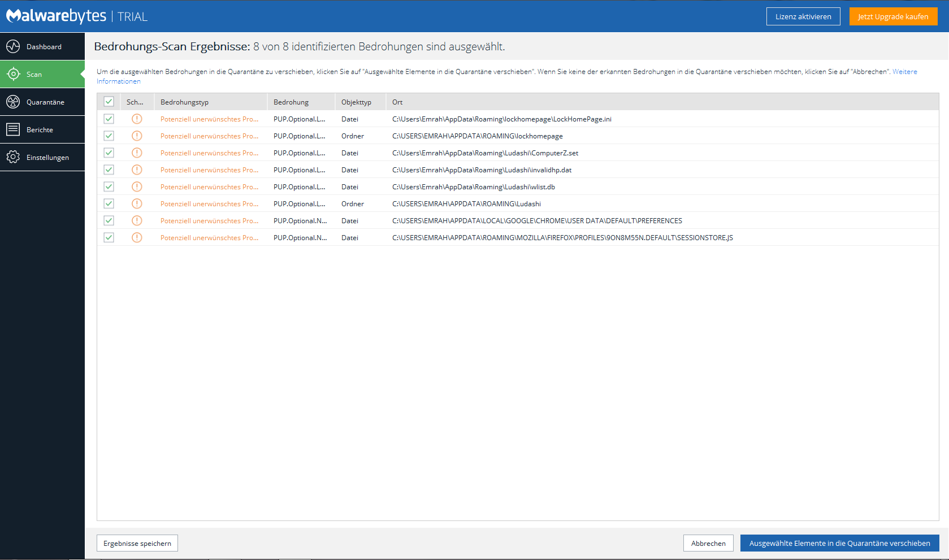Click Ergebnisse speichern button
The height and width of the screenshot is (560, 949).
(x=137, y=543)
